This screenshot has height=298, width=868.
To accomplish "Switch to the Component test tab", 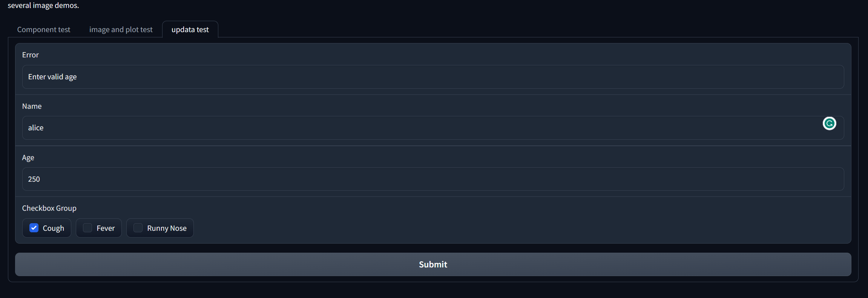I will (x=44, y=29).
